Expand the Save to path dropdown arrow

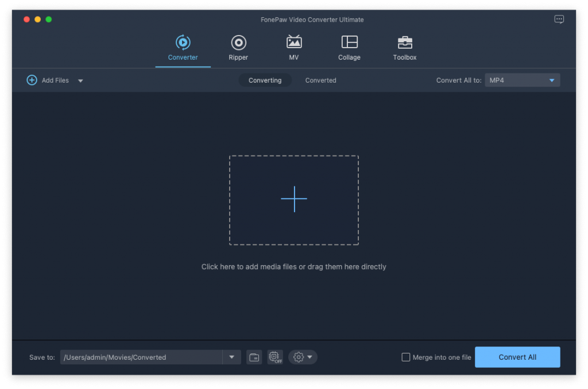point(232,357)
